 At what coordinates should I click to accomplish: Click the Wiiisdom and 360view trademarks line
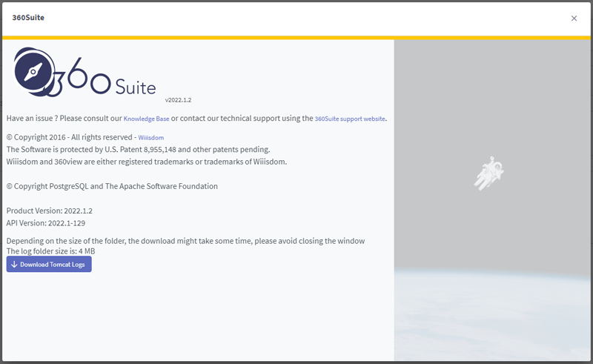tap(147, 162)
